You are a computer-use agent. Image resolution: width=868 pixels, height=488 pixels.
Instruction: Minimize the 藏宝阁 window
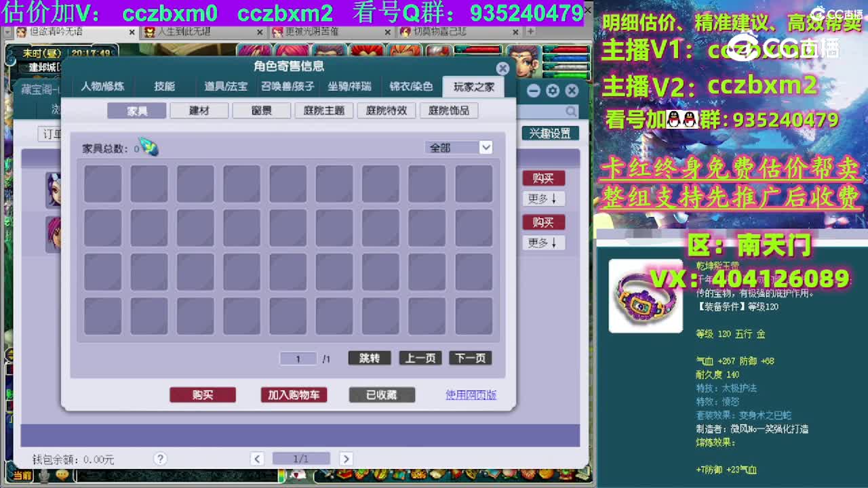click(x=534, y=91)
